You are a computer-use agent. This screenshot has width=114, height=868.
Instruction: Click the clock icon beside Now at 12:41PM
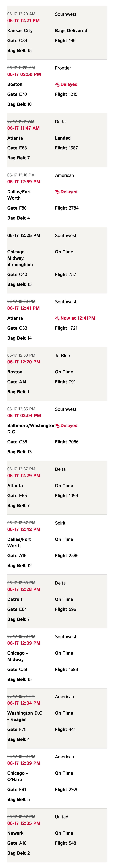(x=57, y=318)
